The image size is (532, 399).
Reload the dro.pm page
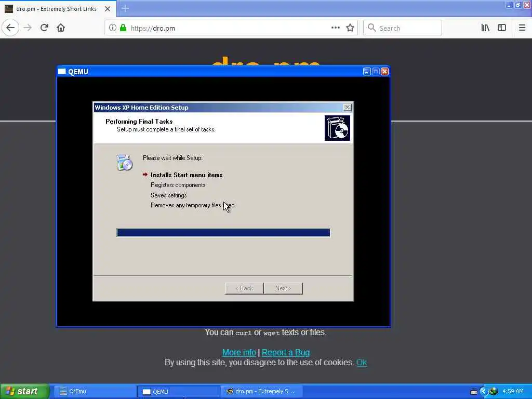(x=44, y=28)
